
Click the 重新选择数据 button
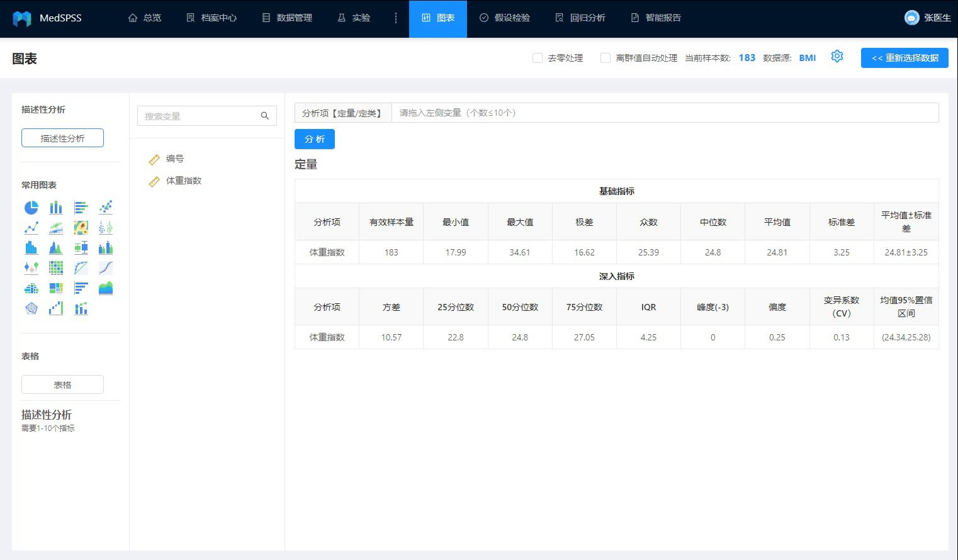904,58
